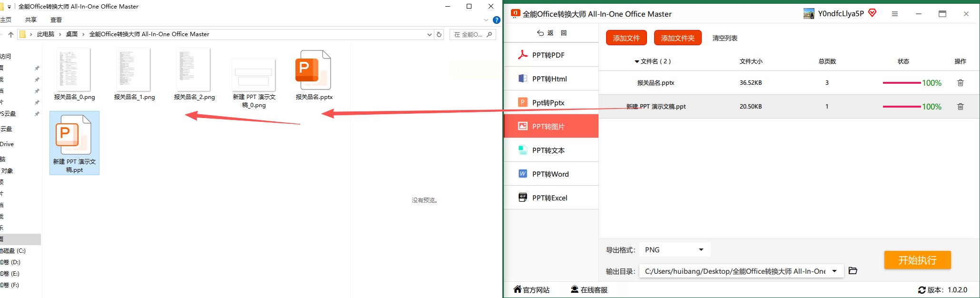The height and width of the screenshot is (298, 980).
Task: Open PPT转Excel conversion mode
Action: coord(551,198)
